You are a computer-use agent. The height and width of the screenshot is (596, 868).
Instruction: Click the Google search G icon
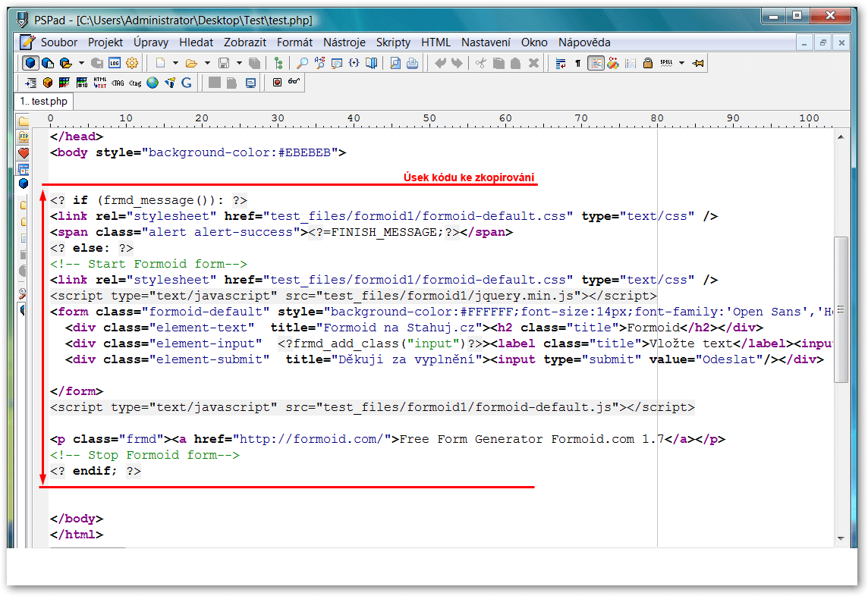click(187, 83)
